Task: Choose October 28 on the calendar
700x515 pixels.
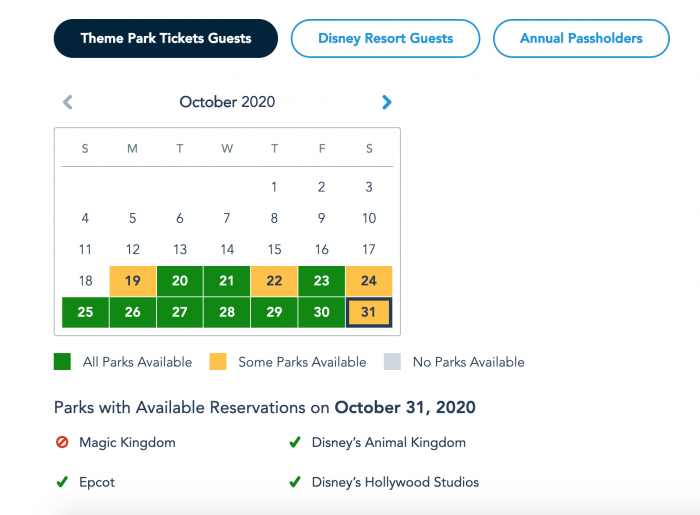Action: pos(227,312)
